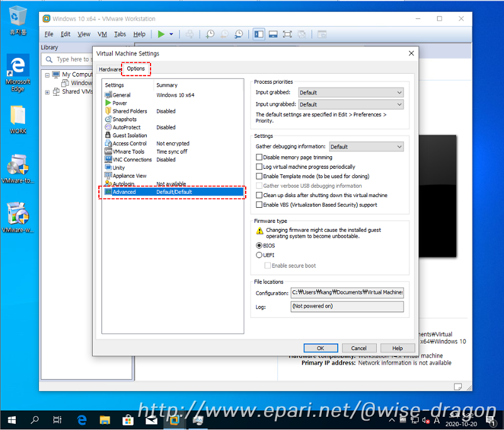Open Gather debugging information dropdown
The height and width of the screenshot is (430, 504).
pyautogui.click(x=367, y=147)
